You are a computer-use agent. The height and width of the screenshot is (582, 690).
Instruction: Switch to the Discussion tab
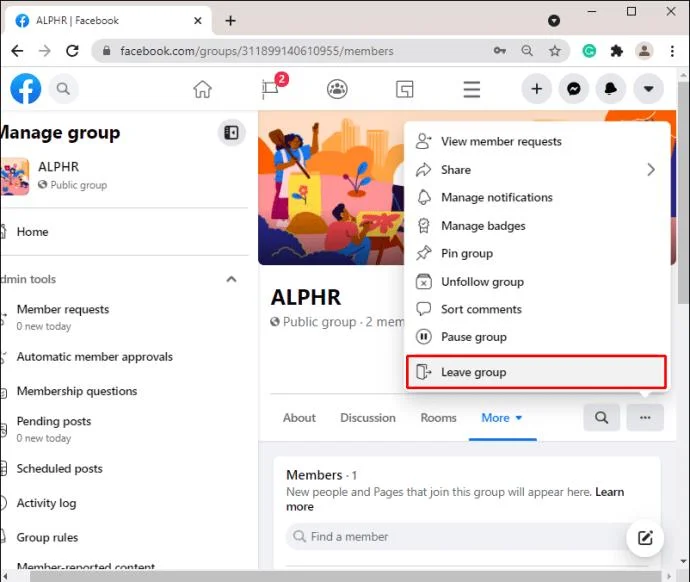coord(368,418)
